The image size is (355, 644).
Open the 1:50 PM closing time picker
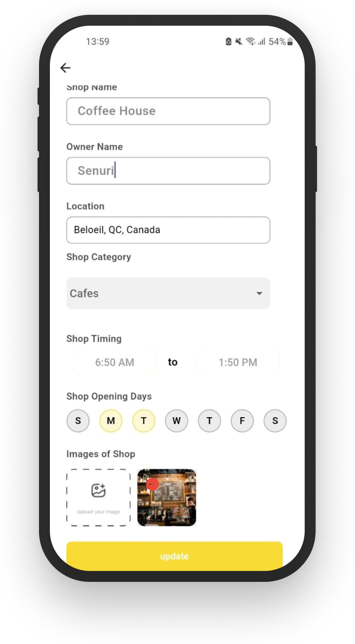(x=238, y=362)
